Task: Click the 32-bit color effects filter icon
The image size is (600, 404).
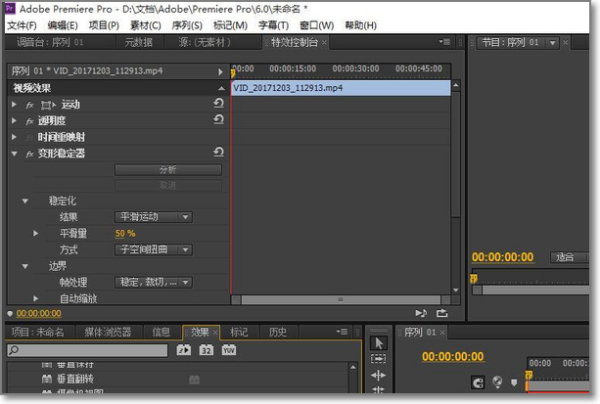Action: click(206, 350)
